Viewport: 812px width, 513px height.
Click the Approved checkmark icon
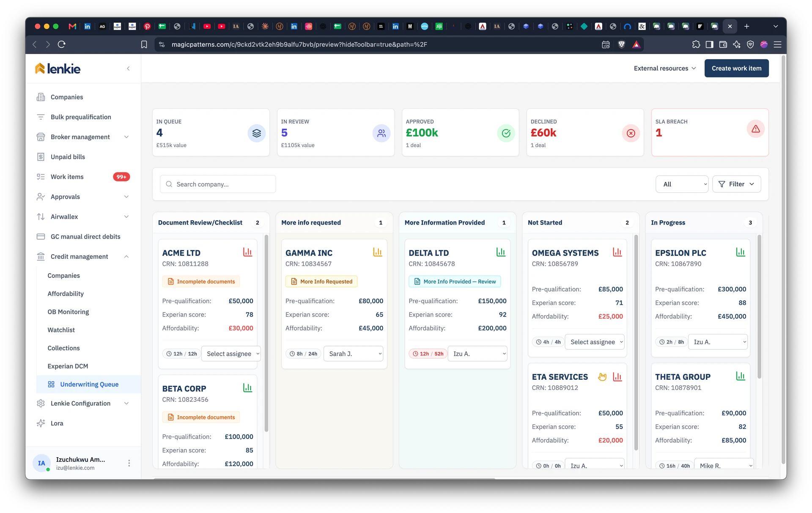506,133
